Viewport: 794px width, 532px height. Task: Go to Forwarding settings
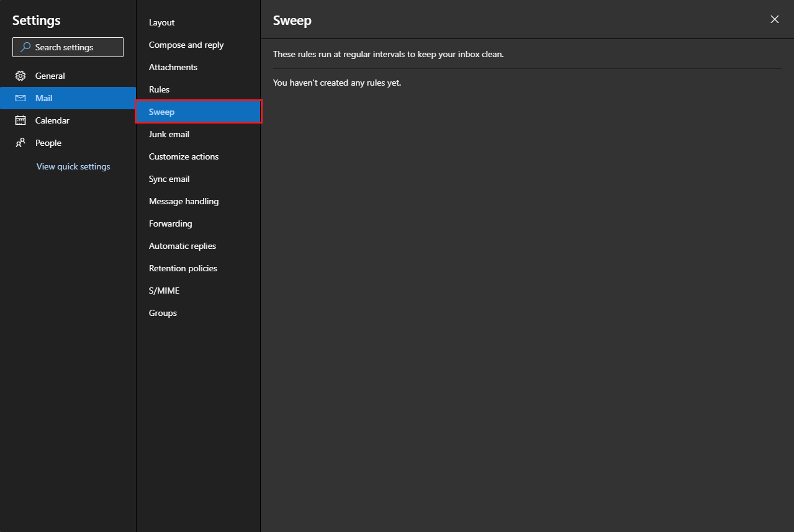tap(199, 223)
